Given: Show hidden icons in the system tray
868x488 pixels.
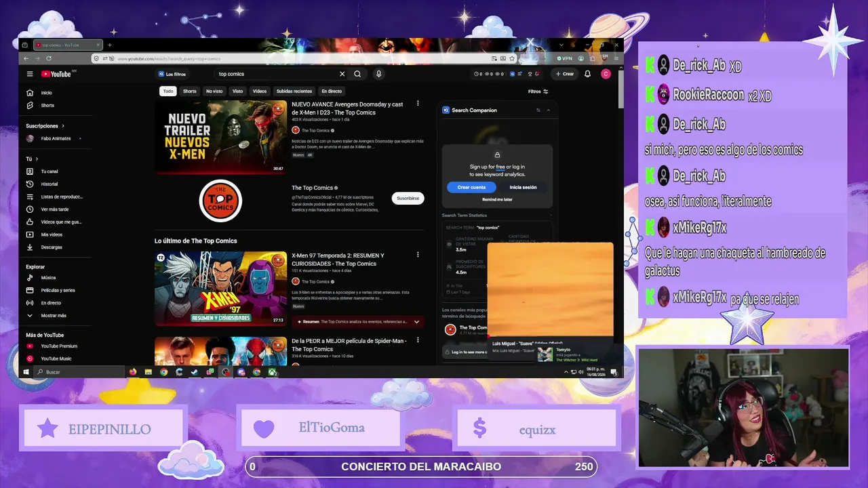Looking at the screenshot, I should [566, 372].
